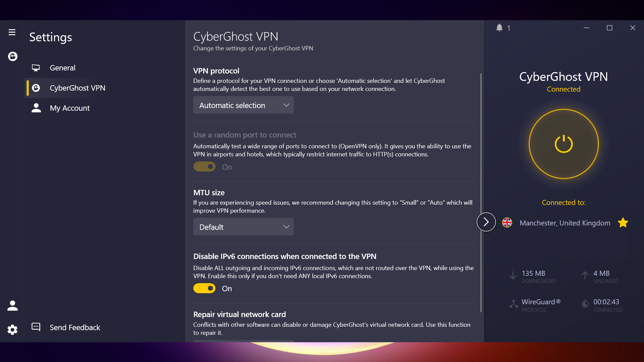Expand the VPN protocol Automatic selection dropdown
The width and height of the screenshot is (644, 362).
tap(244, 105)
